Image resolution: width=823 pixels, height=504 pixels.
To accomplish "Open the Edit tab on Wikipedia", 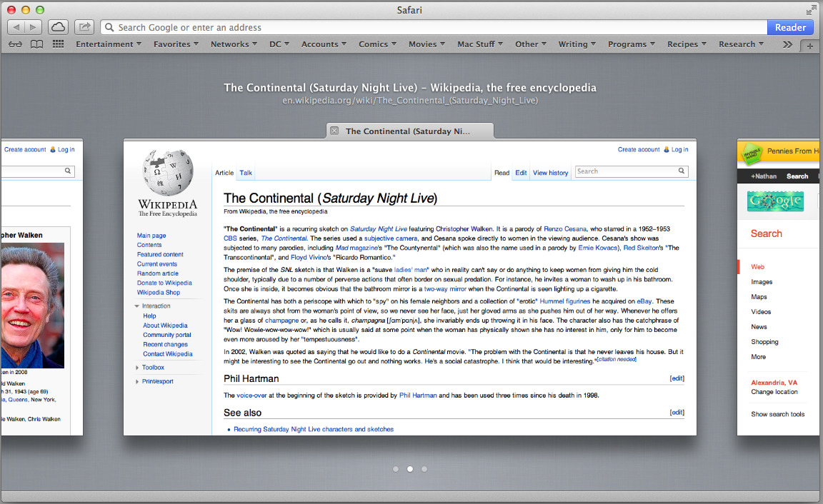I will (521, 173).
